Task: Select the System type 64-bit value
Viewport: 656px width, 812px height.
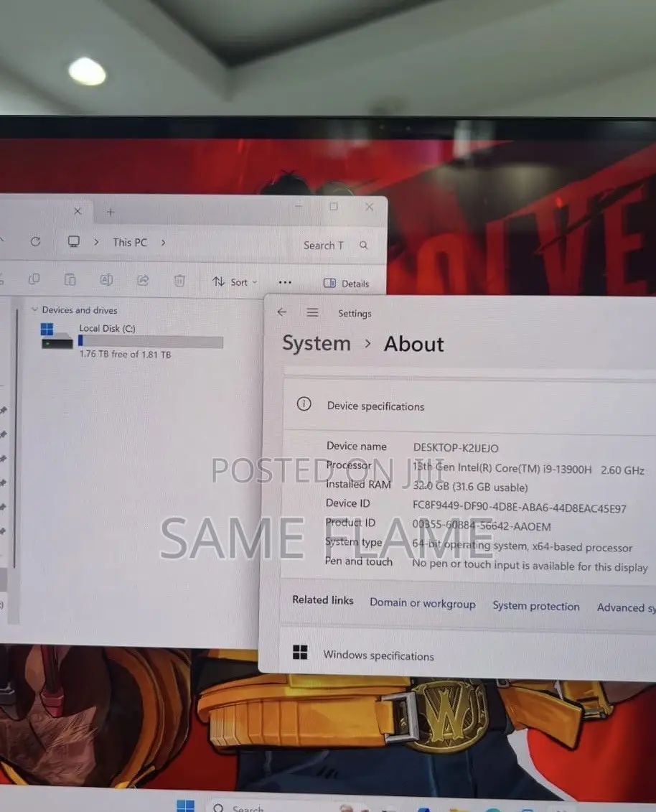Action: (x=522, y=546)
